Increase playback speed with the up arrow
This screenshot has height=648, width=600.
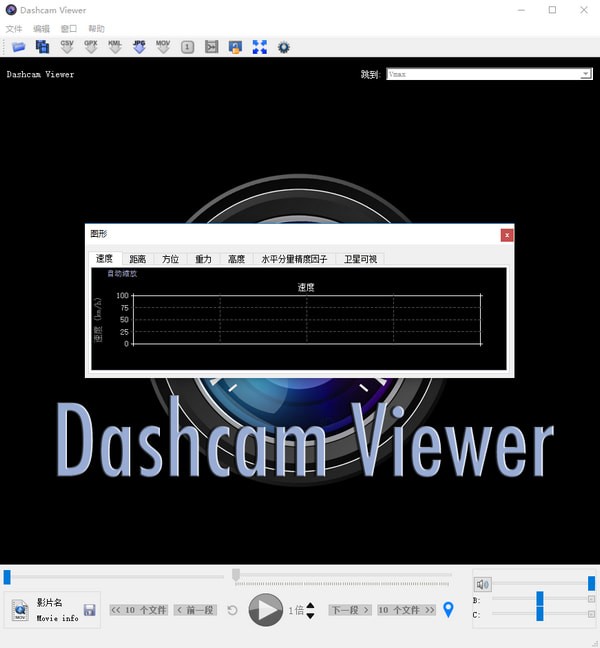310,604
